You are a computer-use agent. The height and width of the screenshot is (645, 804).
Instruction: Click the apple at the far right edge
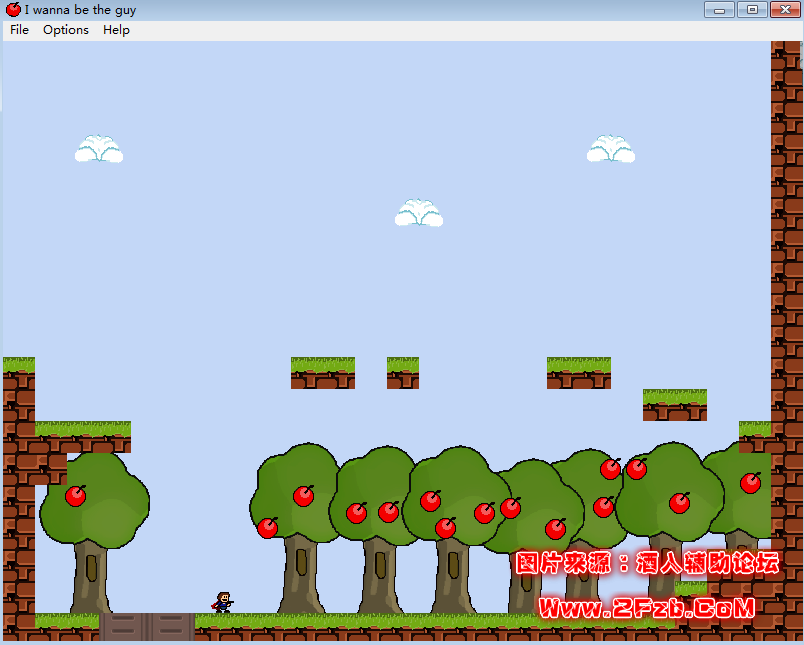point(750,483)
